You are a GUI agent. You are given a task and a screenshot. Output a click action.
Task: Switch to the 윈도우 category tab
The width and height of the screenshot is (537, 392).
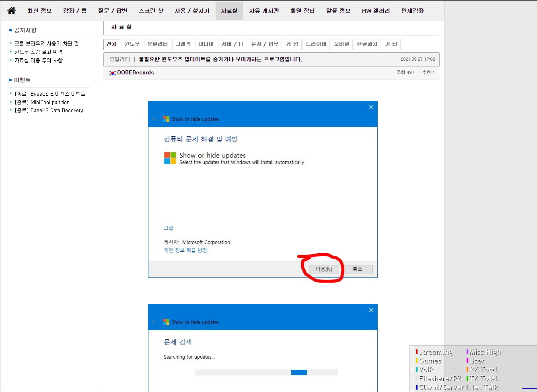132,44
